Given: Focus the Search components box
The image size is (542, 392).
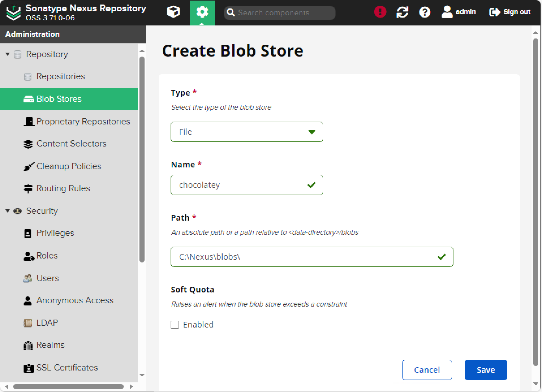Looking at the screenshot, I should tap(279, 13).
